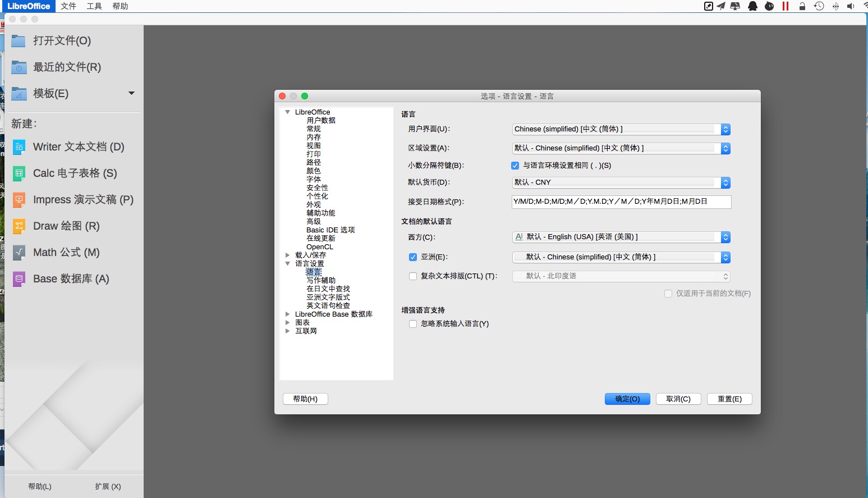Select 安全性 in the options tree
Screen dimensions: 868x498
point(318,188)
